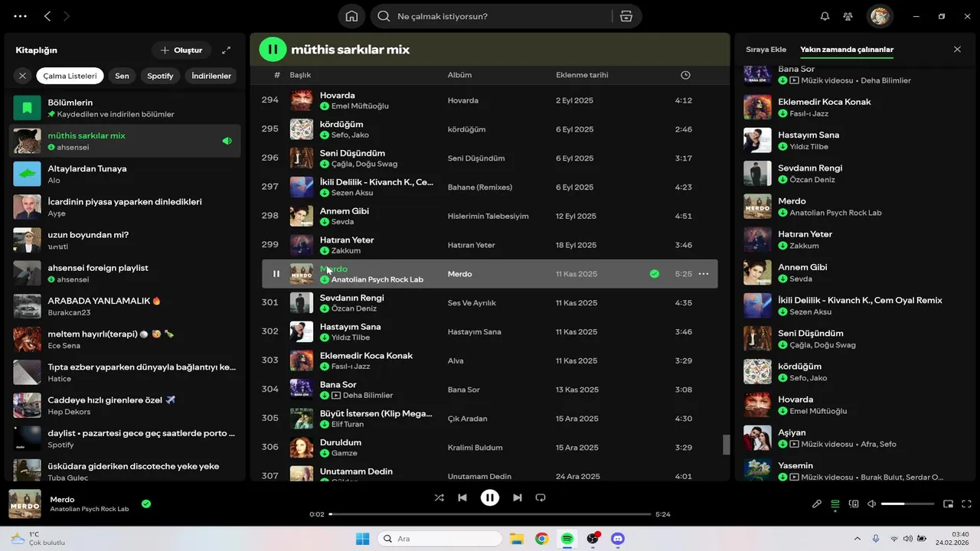Open the user profile avatar
The image size is (980, 551).
[x=880, y=16]
